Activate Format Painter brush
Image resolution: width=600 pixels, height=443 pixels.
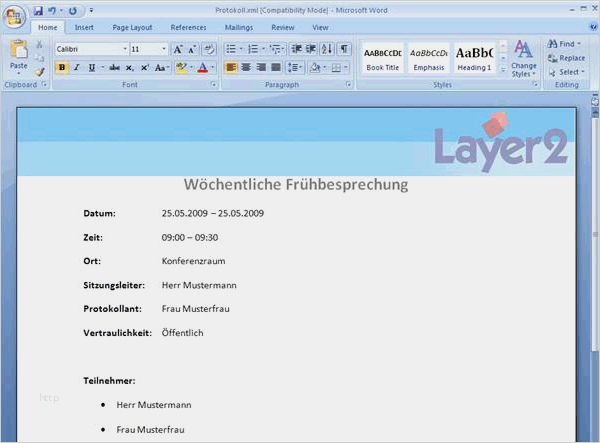39,72
